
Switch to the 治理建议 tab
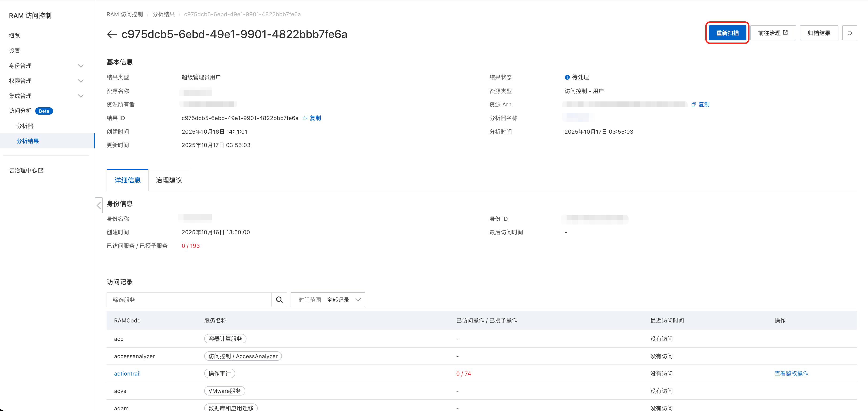coord(169,180)
